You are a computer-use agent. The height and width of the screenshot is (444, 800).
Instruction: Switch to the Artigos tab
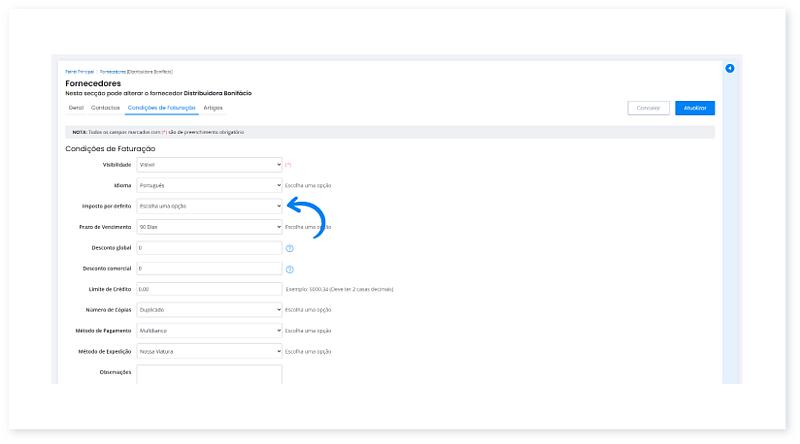213,107
